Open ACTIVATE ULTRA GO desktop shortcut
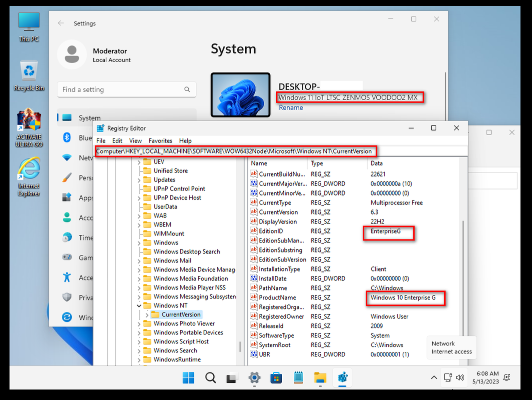Viewport: 532px width, 400px height. point(29,127)
